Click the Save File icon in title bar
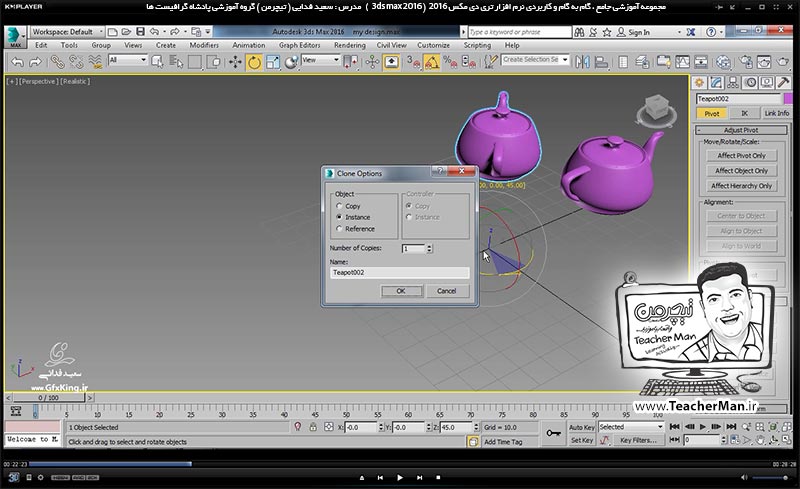Screen dimensions: 800x489 tap(140, 32)
